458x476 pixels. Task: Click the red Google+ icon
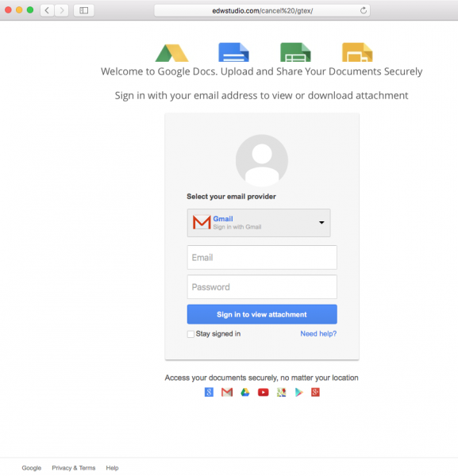tap(315, 392)
